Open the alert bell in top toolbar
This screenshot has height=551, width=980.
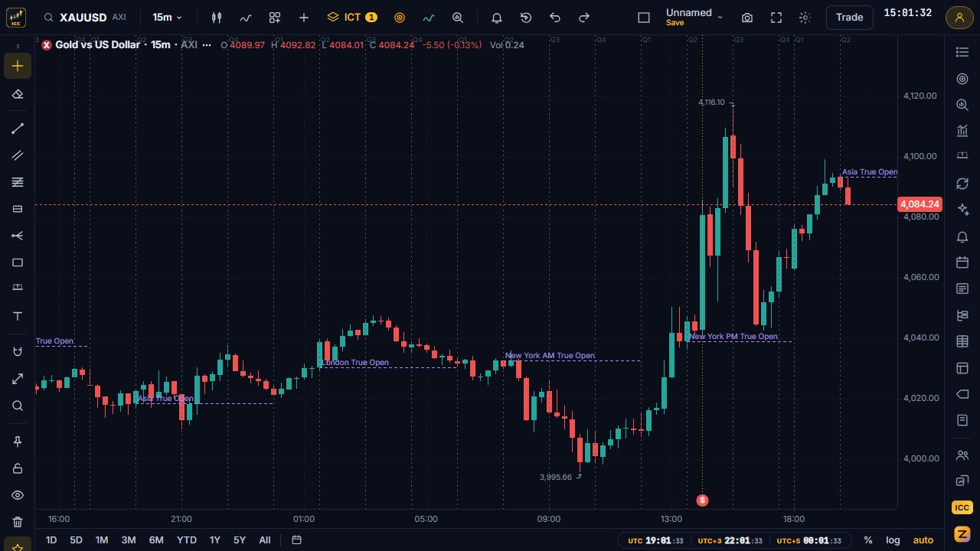(x=496, y=17)
